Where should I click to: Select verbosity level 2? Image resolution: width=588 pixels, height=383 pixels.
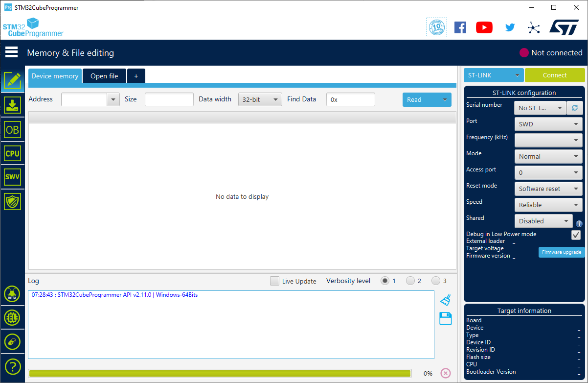tap(410, 281)
